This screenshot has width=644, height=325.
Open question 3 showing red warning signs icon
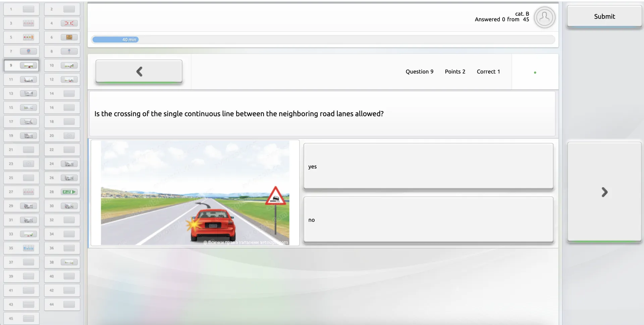pyautogui.click(x=29, y=23)
